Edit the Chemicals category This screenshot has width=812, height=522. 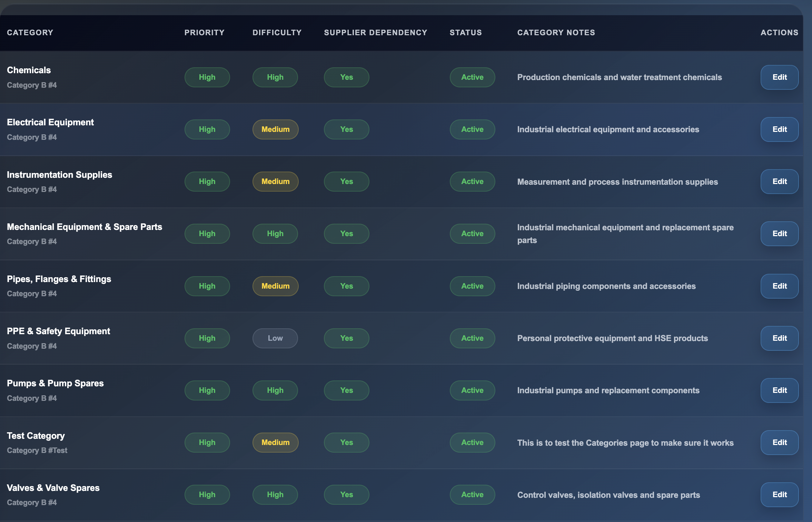779,77
